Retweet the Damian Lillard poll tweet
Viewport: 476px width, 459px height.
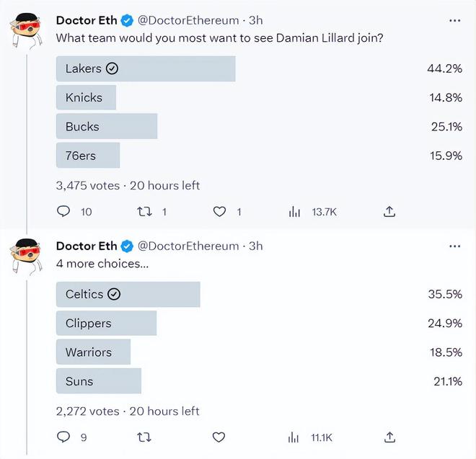pyautogui.click(x=144, y=211)
